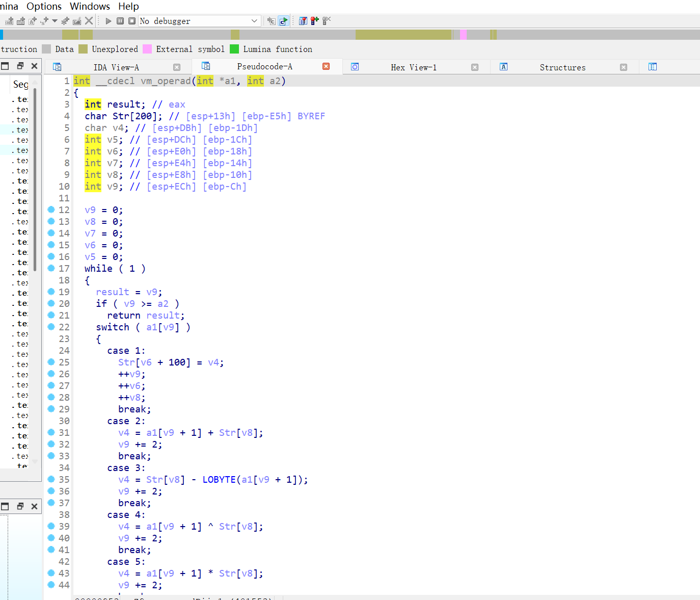Close the IDA View-A tab
The image size is (700, 600).
(x=177, y=67)
